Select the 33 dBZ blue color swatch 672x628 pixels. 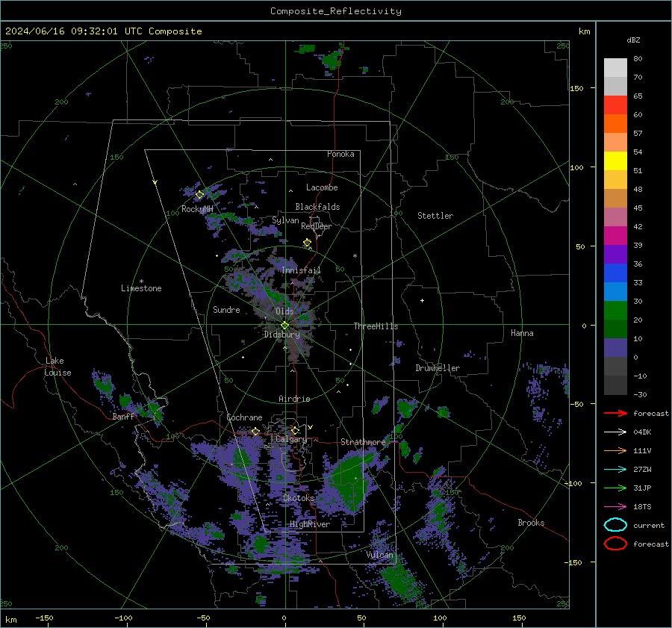click(x=615, y=291)
